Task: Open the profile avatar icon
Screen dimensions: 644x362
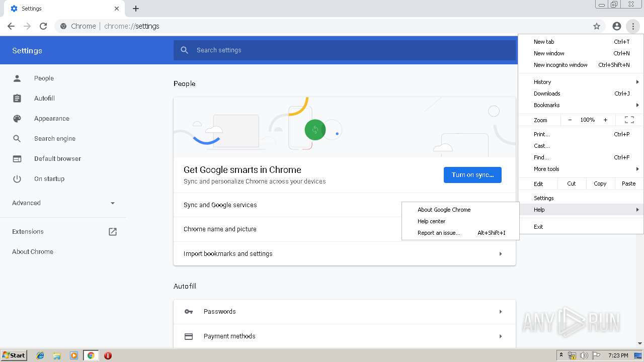Action: pyautogui.click(x=617, y=26)
